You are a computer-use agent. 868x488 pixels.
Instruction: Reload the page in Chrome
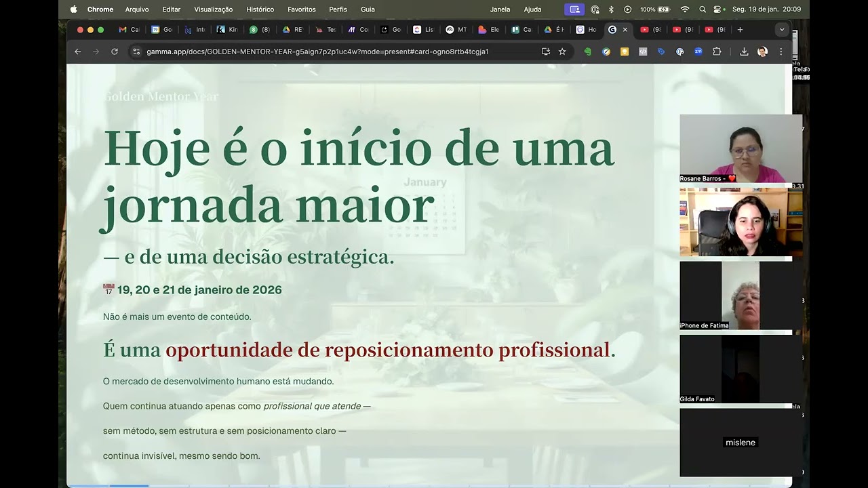point(114,52)
